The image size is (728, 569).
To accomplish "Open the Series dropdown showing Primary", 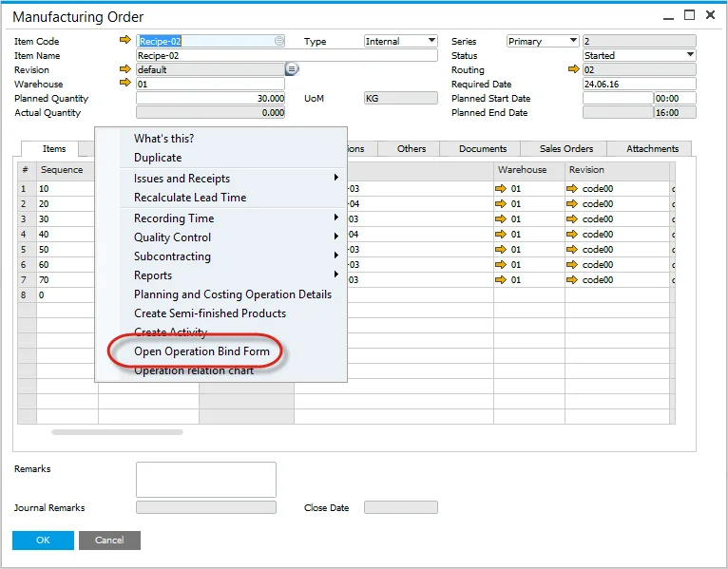I will click(543, 41).
